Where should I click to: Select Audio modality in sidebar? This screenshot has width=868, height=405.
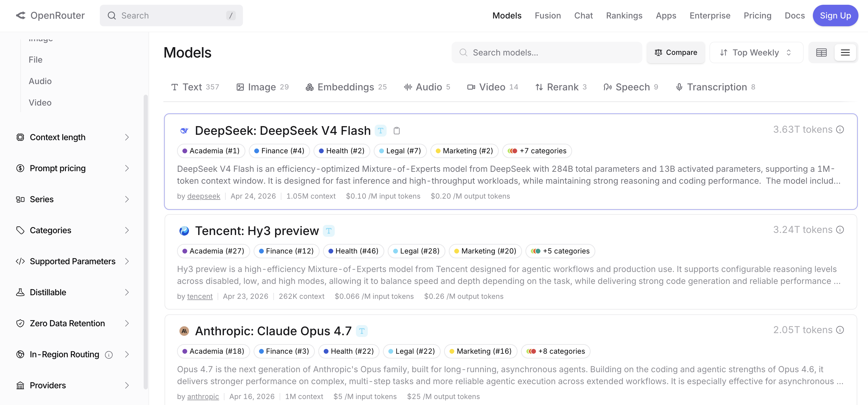click(x=40, y=81)
